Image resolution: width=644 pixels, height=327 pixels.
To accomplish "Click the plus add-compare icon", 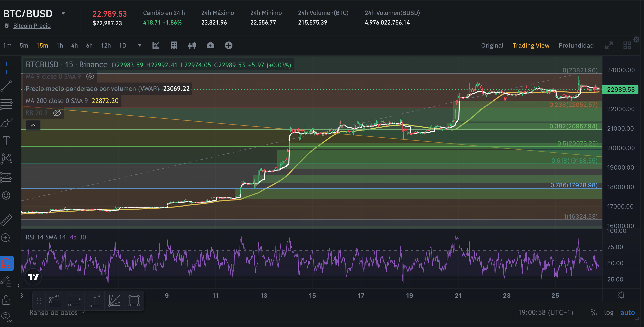I will [x=229, y=46].
